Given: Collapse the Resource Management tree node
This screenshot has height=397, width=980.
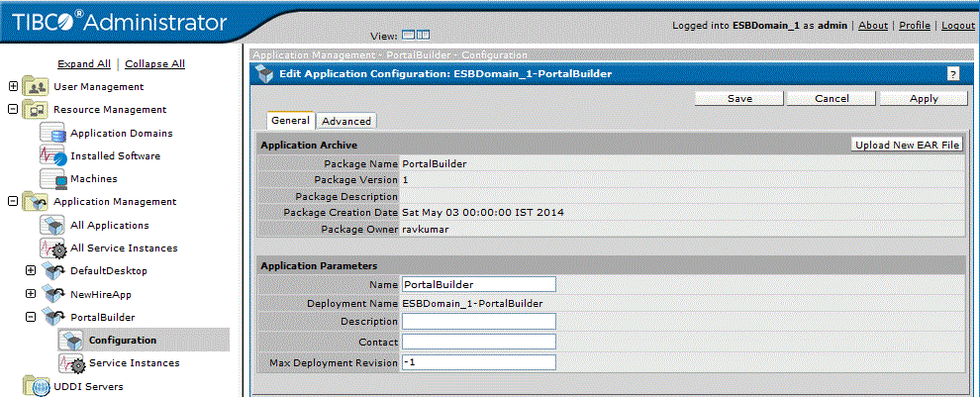Looking at the screenshot, I should click(x=14, y=109).
